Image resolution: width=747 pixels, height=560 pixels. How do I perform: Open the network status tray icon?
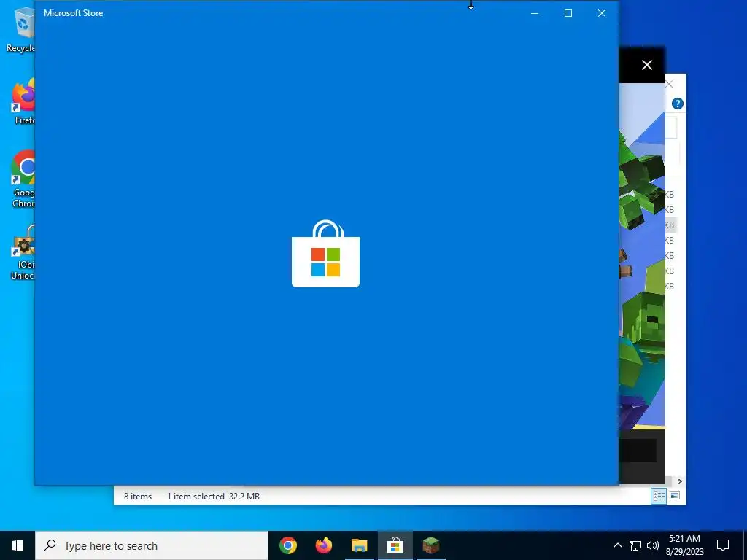[x=635, y=545]
